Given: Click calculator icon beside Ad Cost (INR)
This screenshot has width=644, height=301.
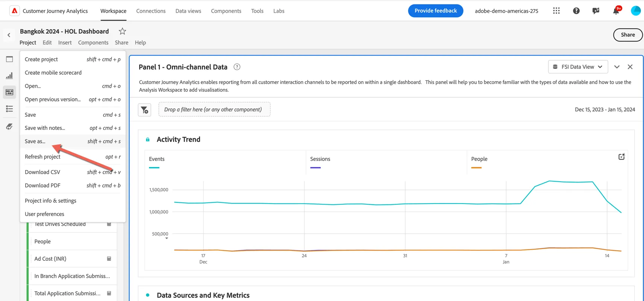Looking at the screenshot, I should click(x=109, y=259).
